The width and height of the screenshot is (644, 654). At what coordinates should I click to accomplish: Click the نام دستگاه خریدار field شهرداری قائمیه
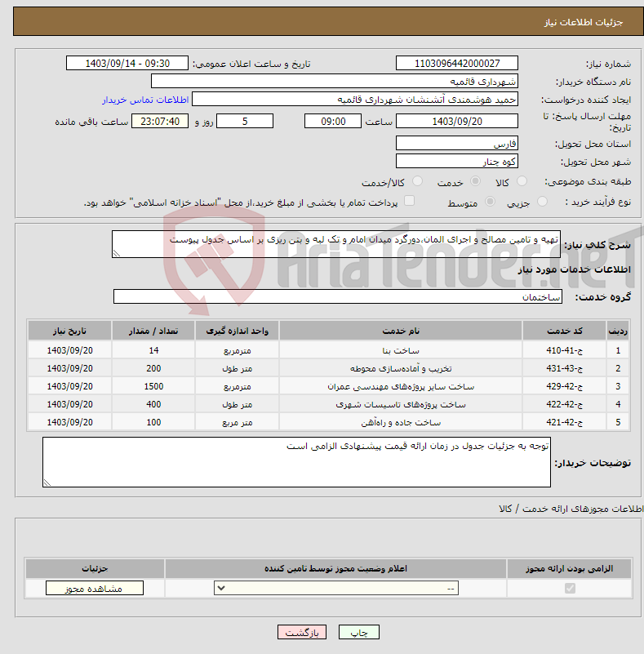(335, 82)
